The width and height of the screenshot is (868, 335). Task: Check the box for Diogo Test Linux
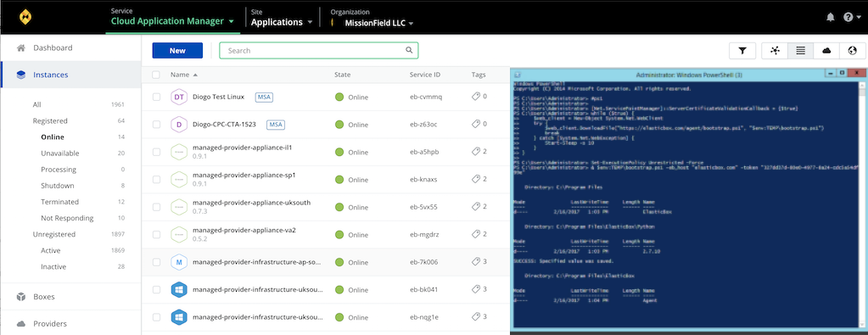click(156, 97)
